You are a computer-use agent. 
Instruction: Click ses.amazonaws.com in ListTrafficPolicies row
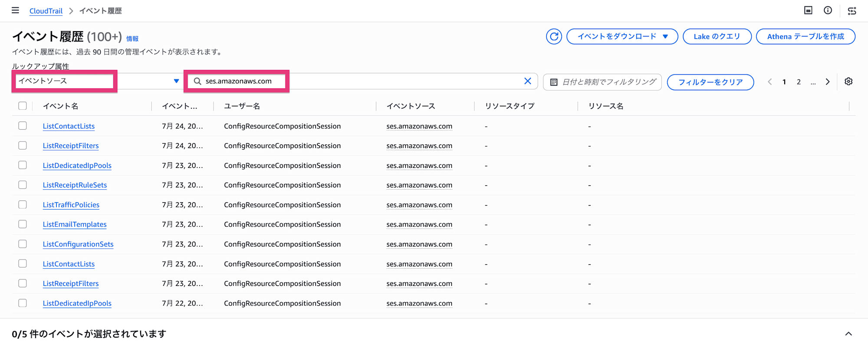(419, 205)
